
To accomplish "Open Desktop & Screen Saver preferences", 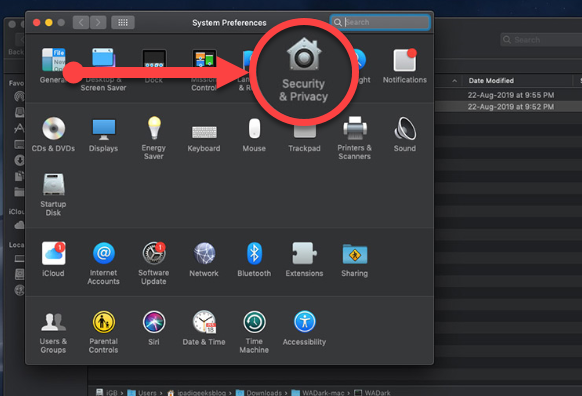I will (104, 69).
